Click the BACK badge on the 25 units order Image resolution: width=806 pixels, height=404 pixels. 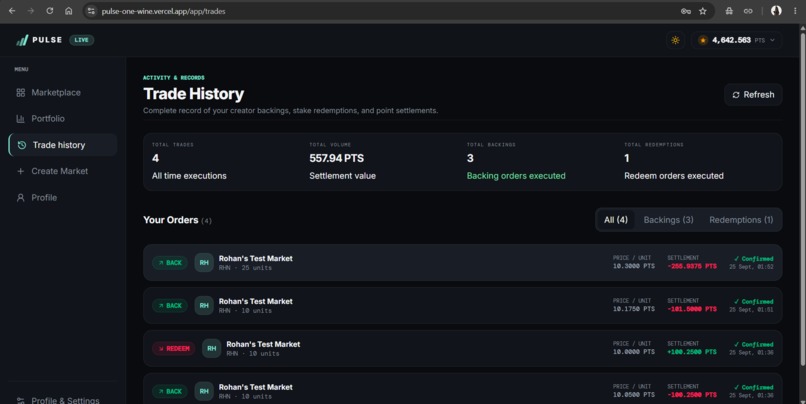(x=170, y=263)
